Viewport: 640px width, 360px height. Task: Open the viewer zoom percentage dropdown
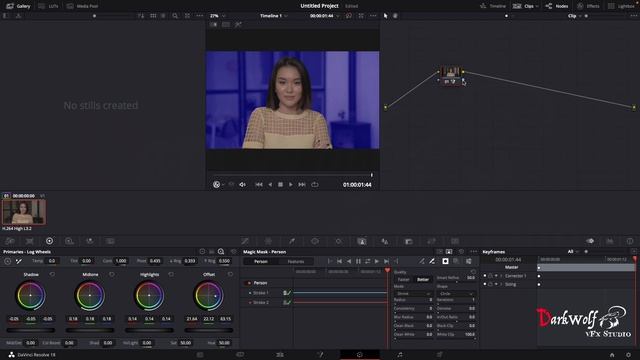(217, 16)
